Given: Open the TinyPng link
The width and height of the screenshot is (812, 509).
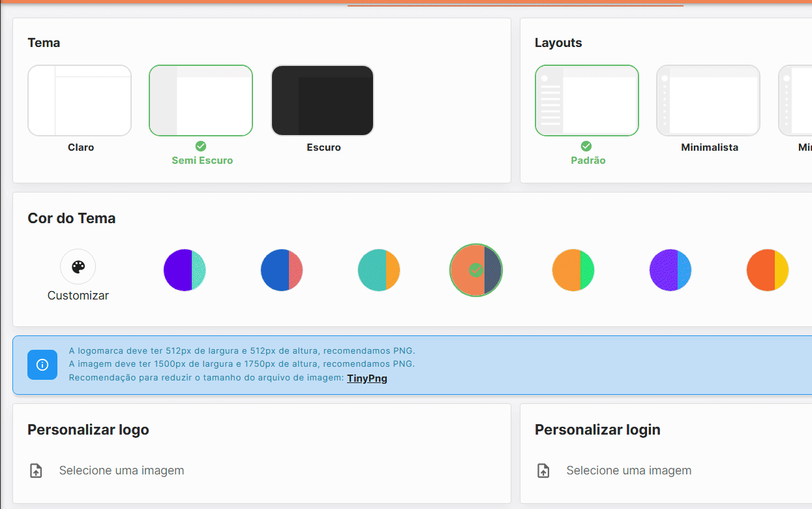Looking at the screenshot, I should click(x=367, y=378).
